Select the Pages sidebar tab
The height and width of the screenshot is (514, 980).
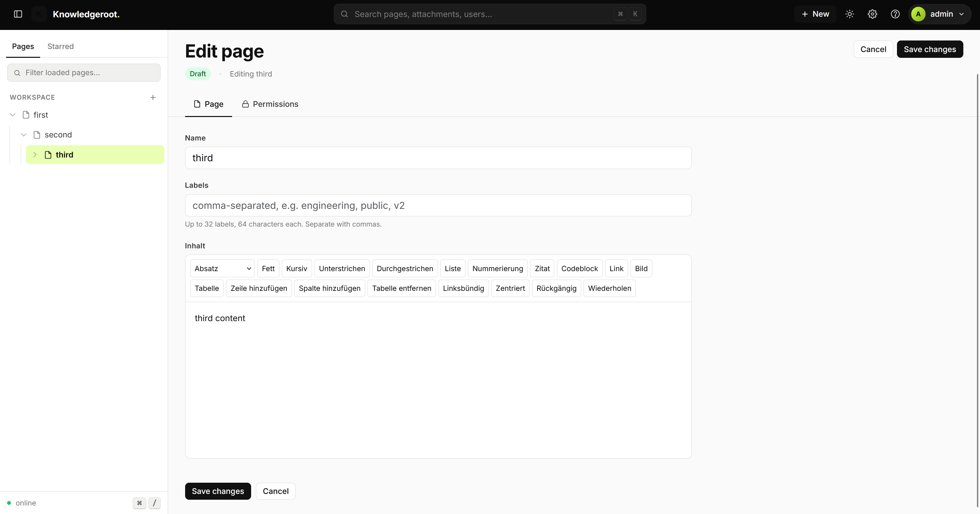[23, 46]
